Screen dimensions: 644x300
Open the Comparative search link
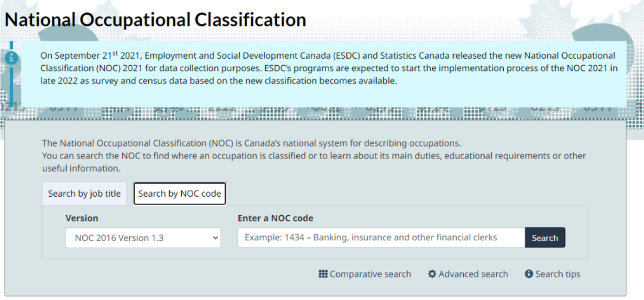coord(370,274)
